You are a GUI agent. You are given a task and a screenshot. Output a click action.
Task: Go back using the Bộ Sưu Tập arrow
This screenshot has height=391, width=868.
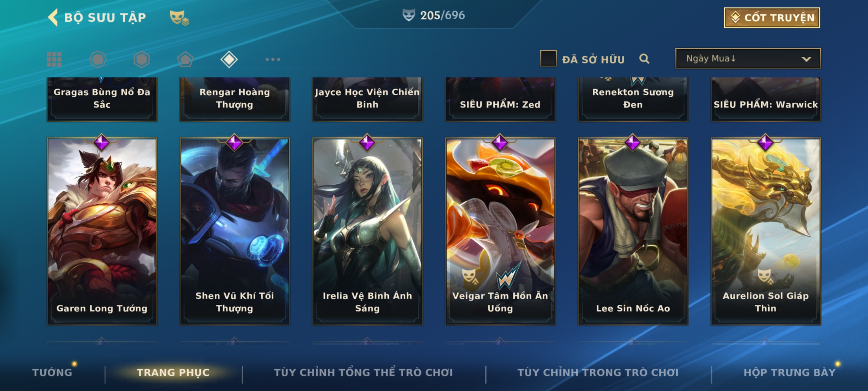coord(53,17)
